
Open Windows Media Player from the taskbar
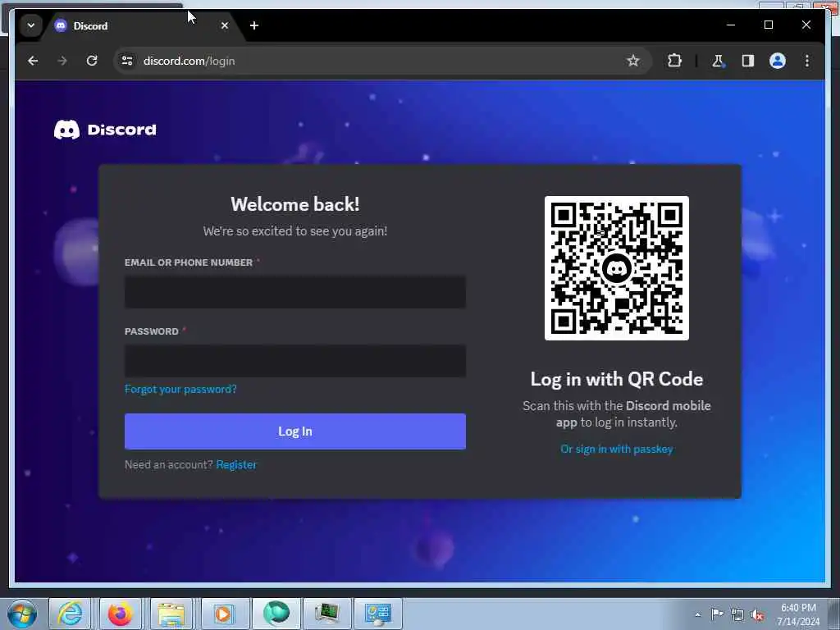(x=223, y=614)
